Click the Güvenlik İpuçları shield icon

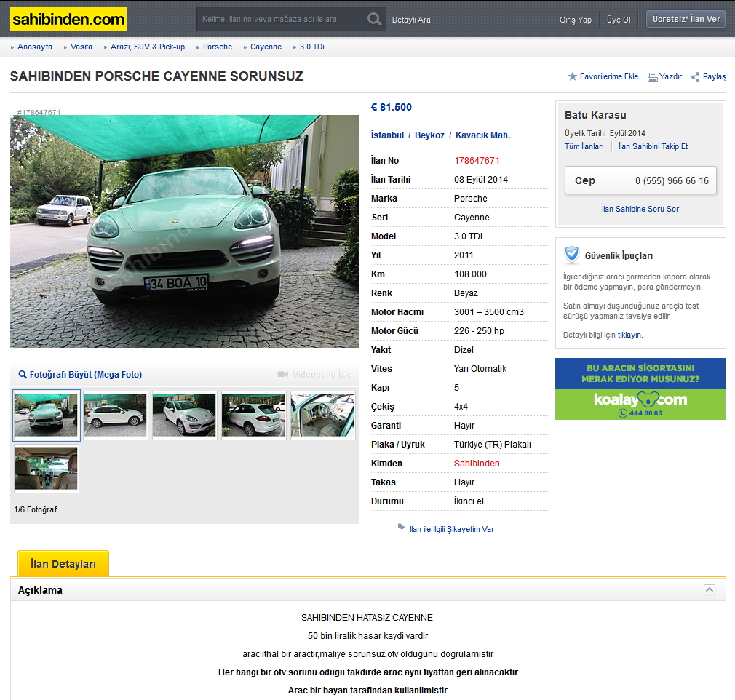coord(571,255)
